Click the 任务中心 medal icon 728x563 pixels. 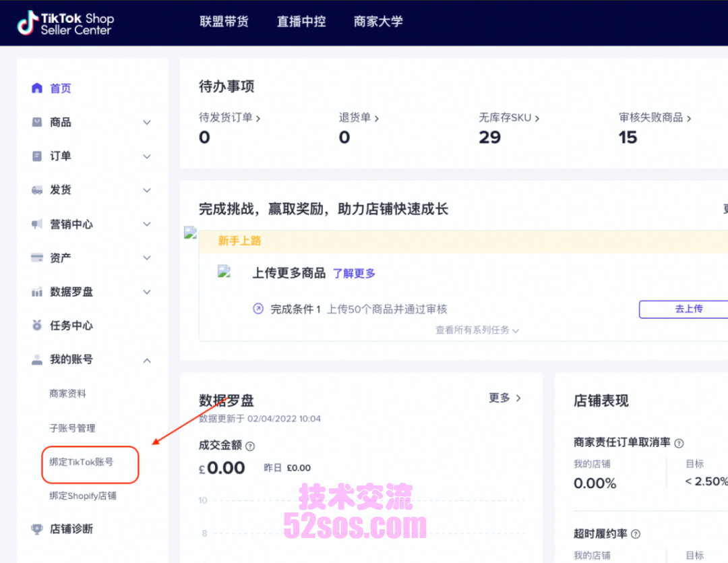(x=37, y=325)
